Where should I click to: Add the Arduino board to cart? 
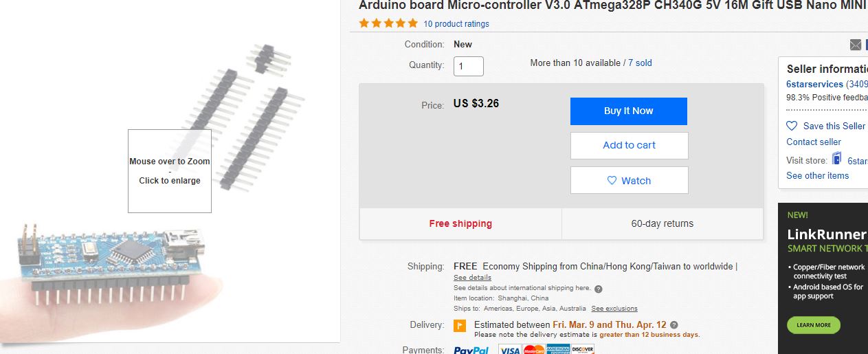coord(629,145)
